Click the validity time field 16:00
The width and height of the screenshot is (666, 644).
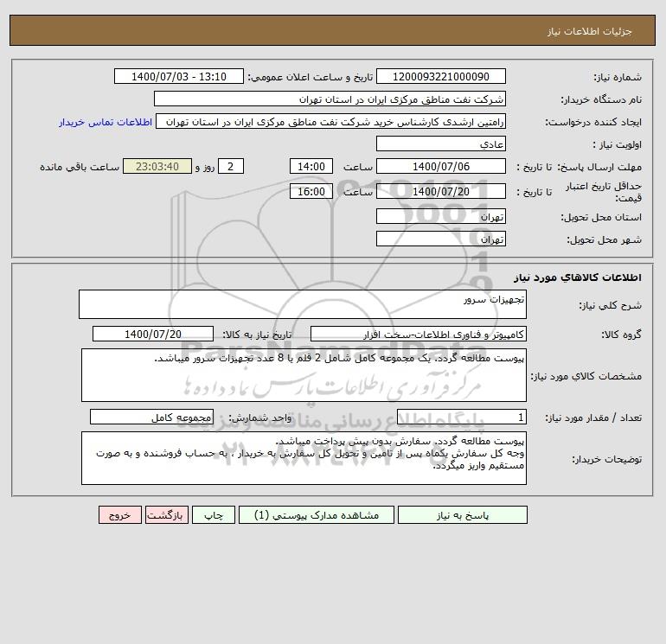[x=311, y=191]
